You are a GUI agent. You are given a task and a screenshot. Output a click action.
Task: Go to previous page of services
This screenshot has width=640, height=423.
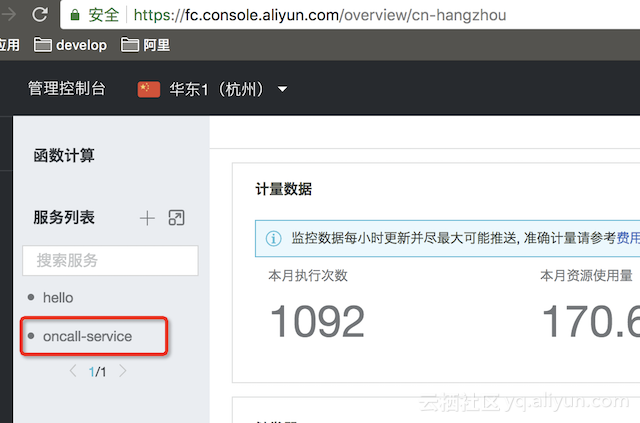tap(73, 371)
